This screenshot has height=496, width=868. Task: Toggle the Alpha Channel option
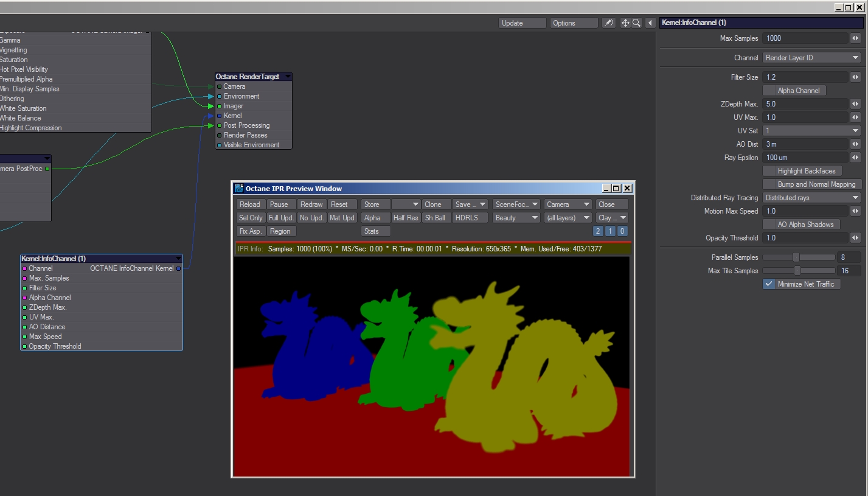(x=794, y=91)
